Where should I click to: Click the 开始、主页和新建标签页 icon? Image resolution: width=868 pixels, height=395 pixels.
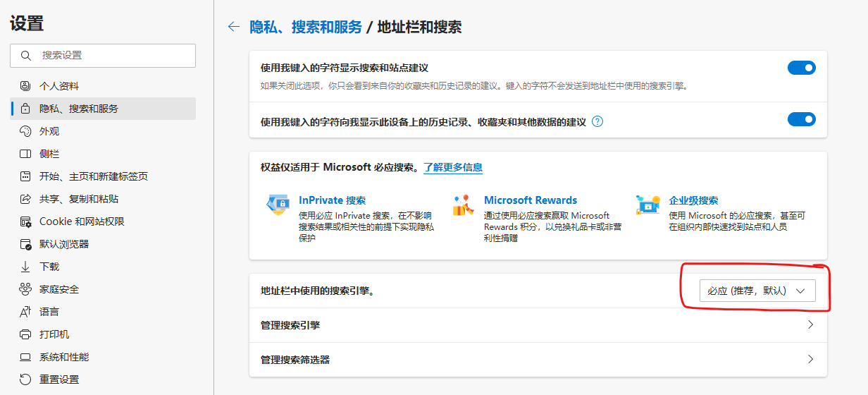tap(25, 176)
